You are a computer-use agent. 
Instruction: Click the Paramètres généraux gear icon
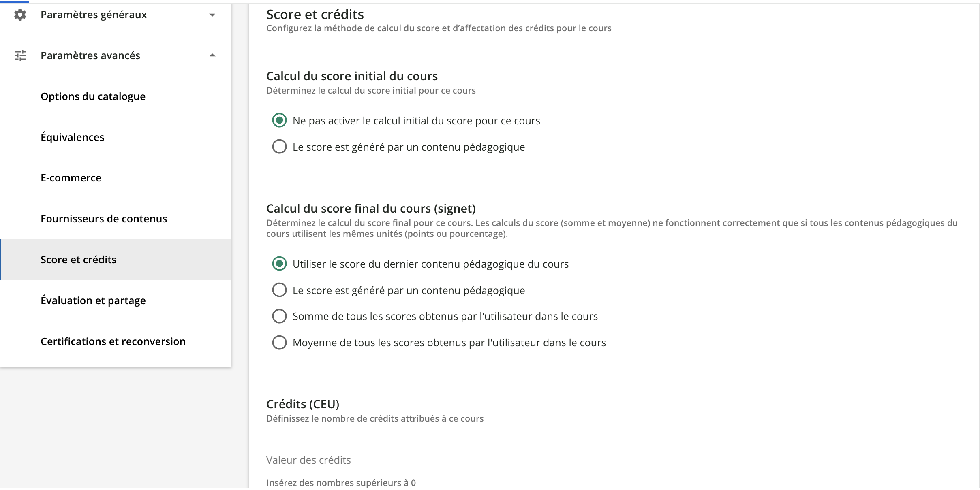pyautogui.click(x=20, y=15)
